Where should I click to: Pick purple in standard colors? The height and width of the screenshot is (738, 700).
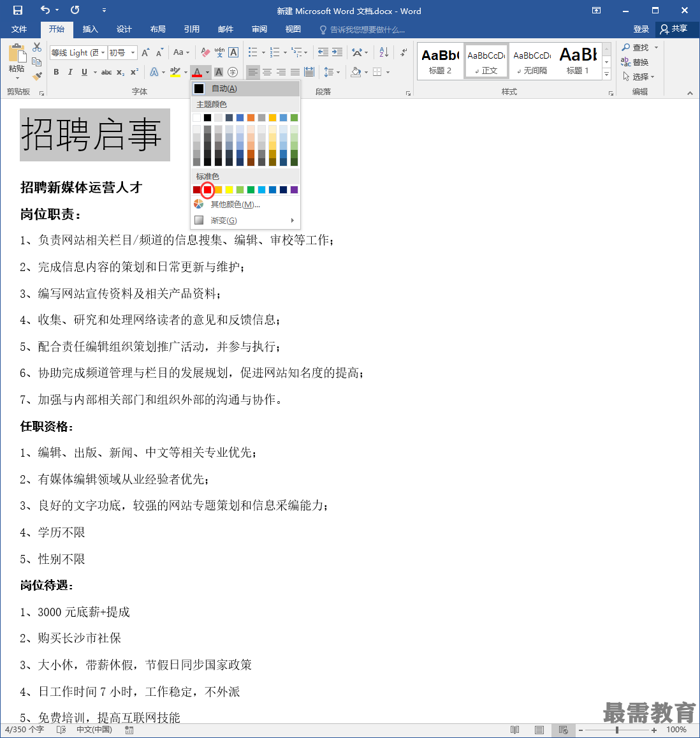pos(294,189)
